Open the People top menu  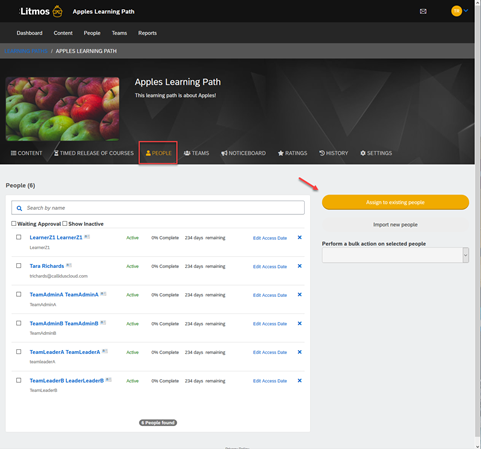[92, 33]
